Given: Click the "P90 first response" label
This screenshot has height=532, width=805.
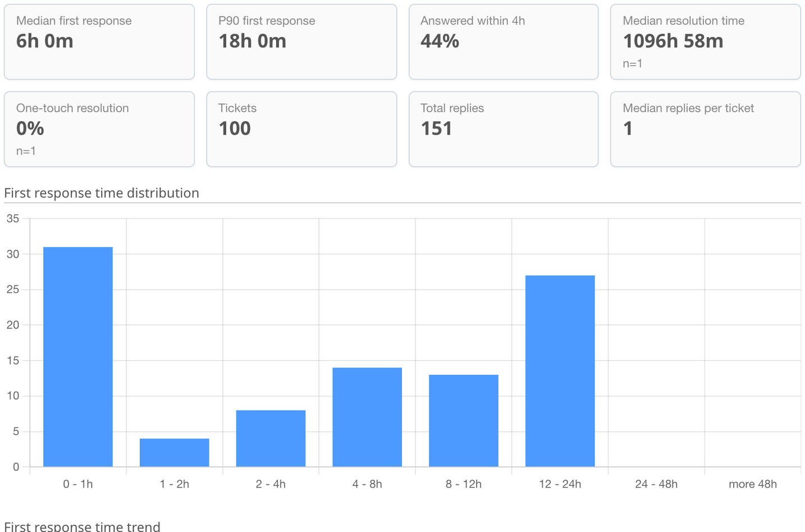Looking at the screenshot, I should pyautogui.click(x=267, y=21).
